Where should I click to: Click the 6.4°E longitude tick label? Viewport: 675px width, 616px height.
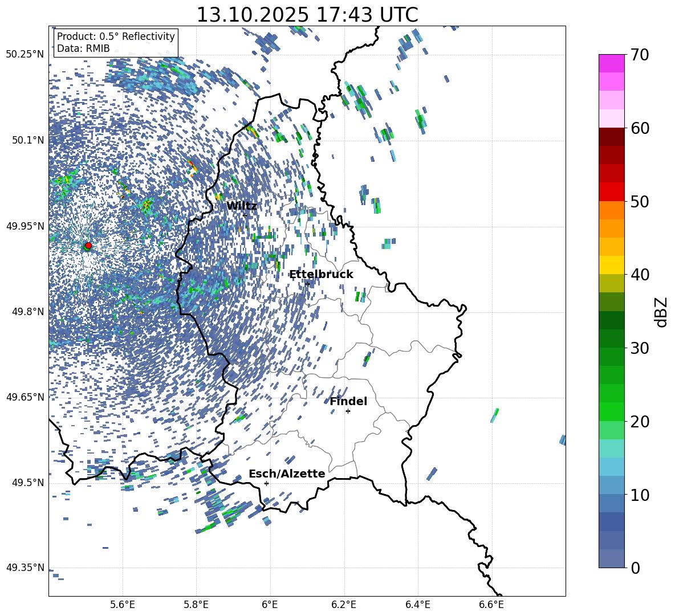417,605
